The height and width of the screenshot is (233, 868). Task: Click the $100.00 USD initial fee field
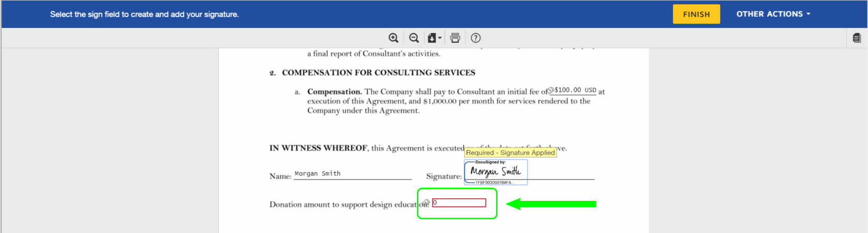[575, 90]
